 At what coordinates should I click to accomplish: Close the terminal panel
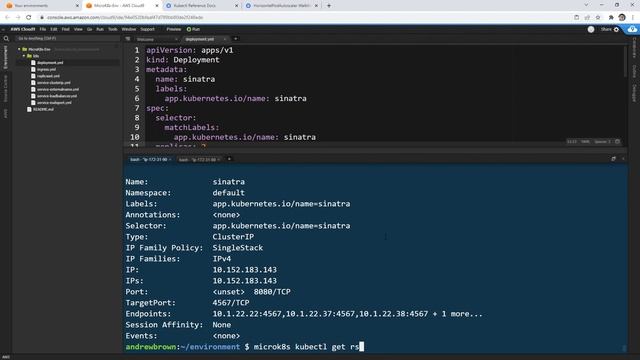623,159
